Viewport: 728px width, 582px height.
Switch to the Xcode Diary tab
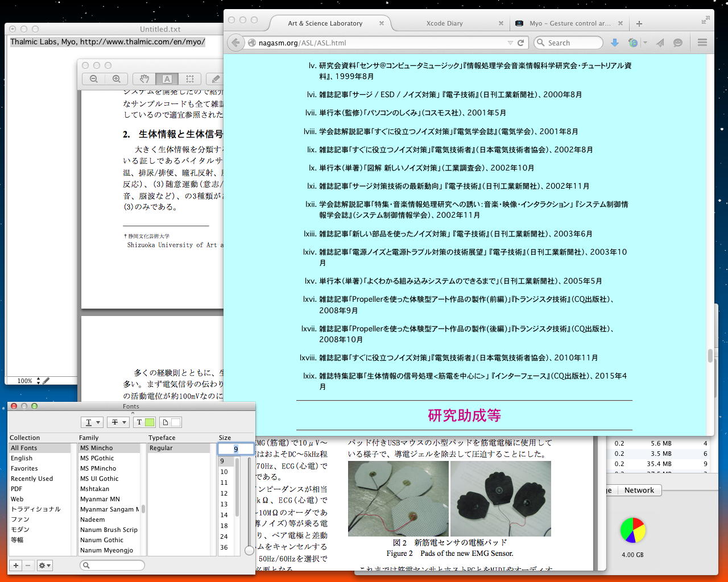(x=445, y=23)
